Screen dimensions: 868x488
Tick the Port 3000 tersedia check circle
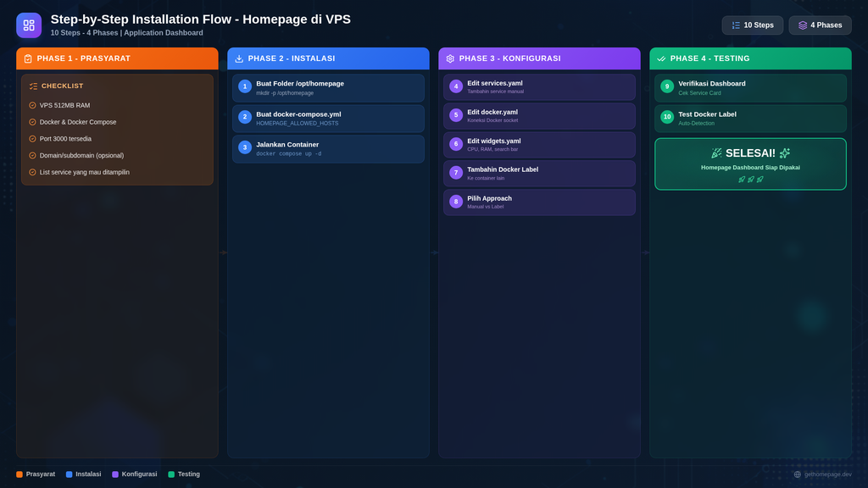(x=32, y=139)
